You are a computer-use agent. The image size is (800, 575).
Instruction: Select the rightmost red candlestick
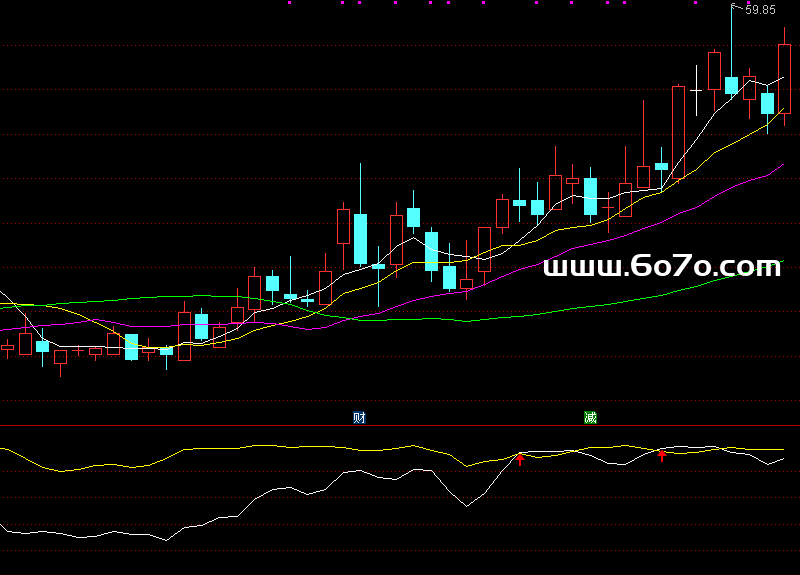[x=784, y=78]
